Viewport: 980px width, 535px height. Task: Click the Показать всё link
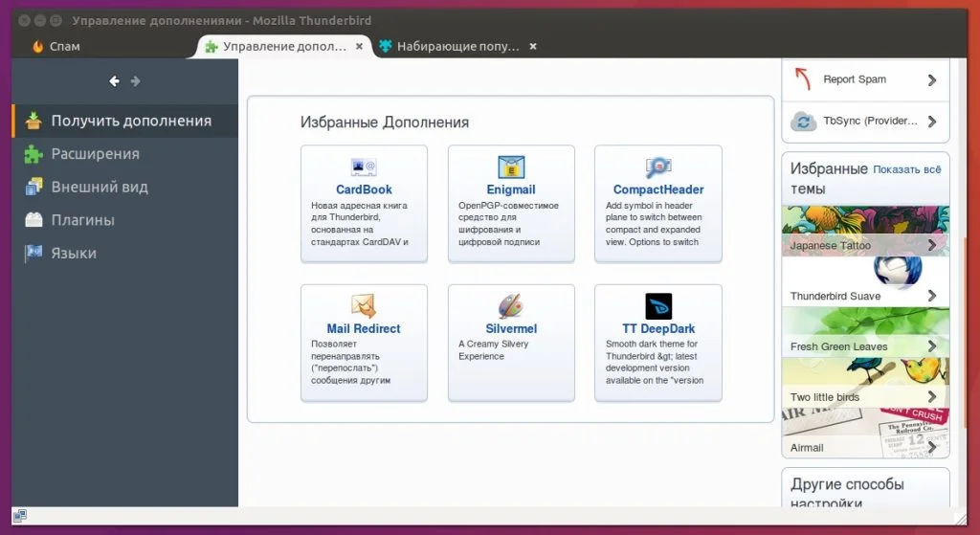click(x=906, y=169)
